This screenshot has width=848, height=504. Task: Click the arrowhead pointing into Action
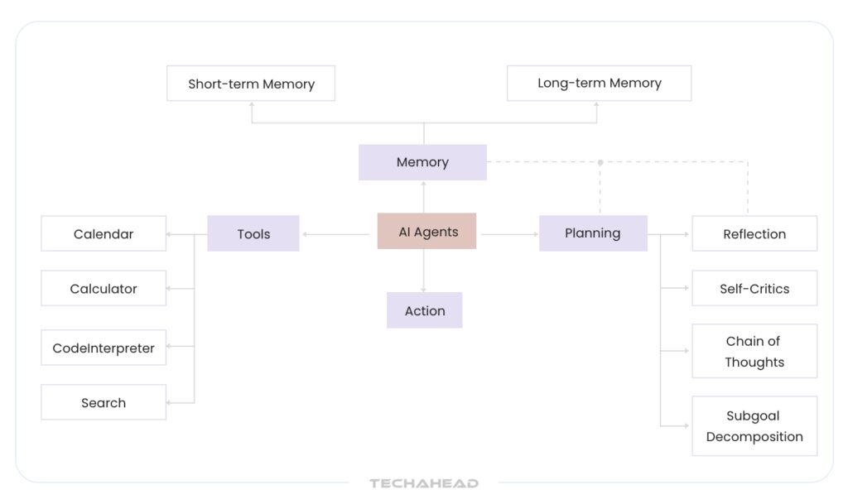pos(424,289)
